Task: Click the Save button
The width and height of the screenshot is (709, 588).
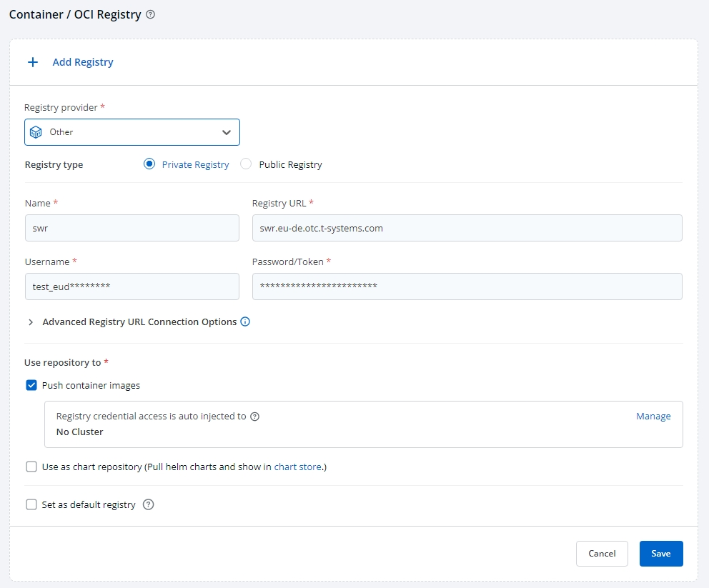Action: pyautogui.click(x=660, y=553)
